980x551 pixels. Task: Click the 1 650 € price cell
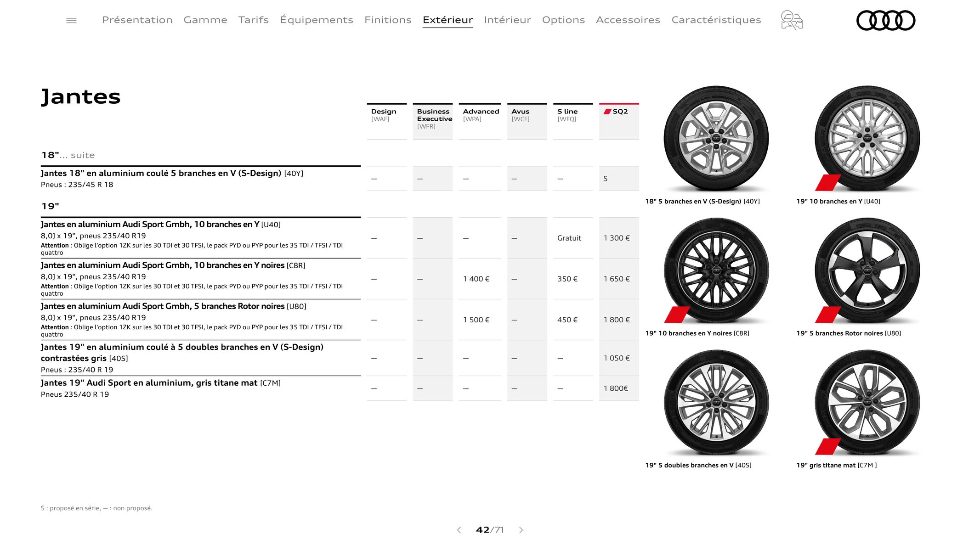[x=617, y=279]
